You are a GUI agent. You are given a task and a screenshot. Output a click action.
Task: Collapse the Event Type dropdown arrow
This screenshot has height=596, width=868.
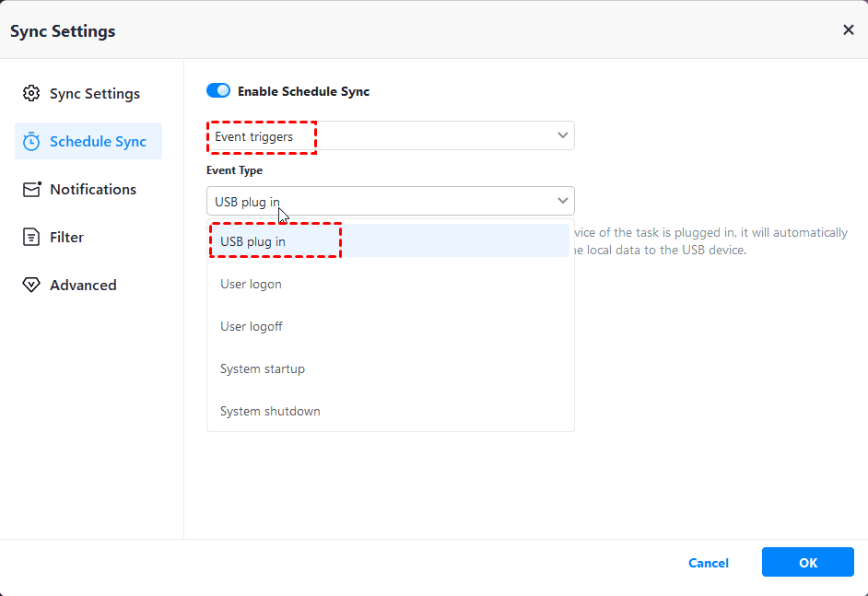(563, 201)
